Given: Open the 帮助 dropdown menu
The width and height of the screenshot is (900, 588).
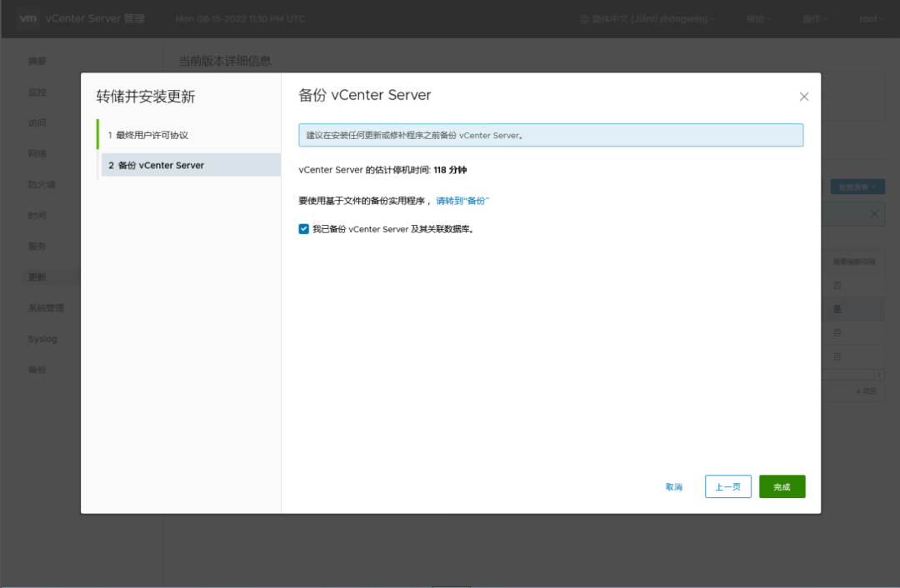Looking at the screenshot, I should coord(758,19).
